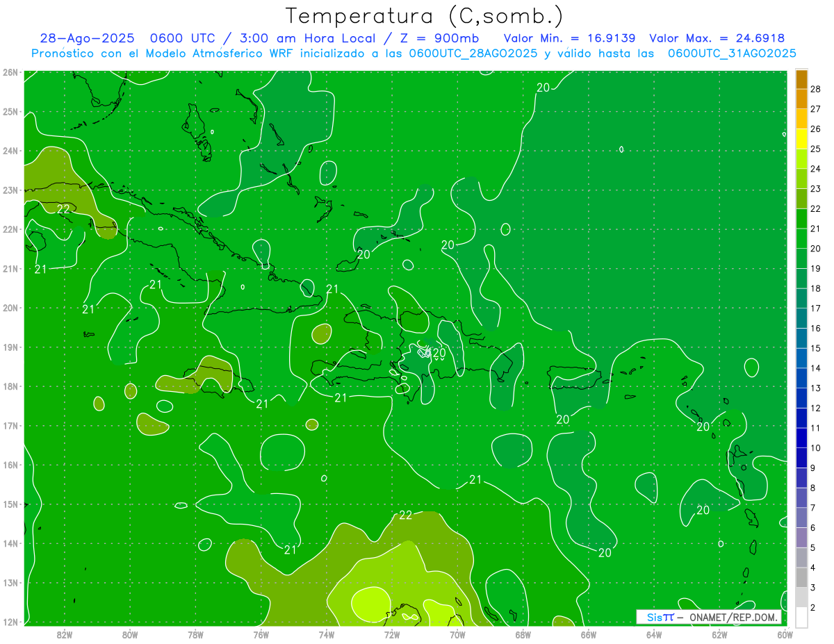Click the 66W longitude axis label
The width and height of the screenshot is (834, 644).
point(589,634)
